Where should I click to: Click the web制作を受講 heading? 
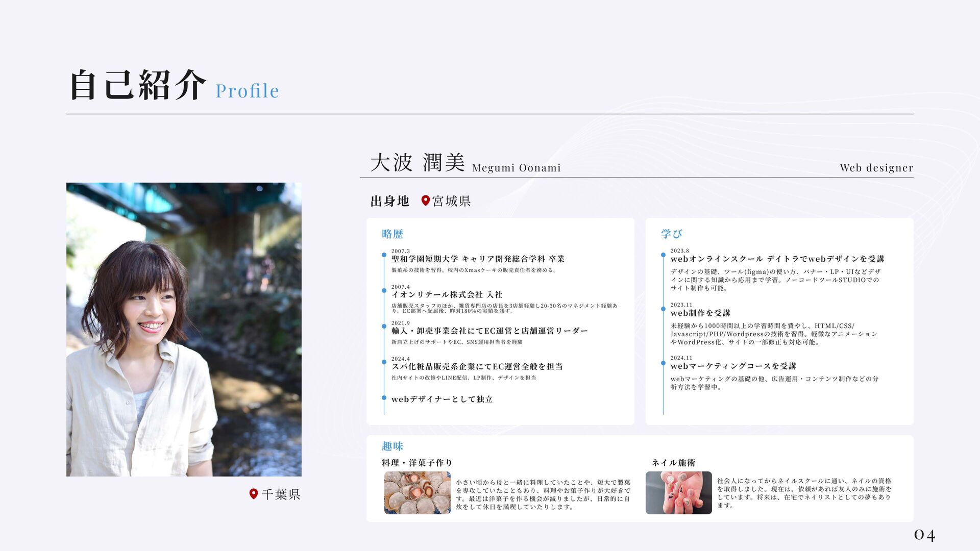click(700, 313)
